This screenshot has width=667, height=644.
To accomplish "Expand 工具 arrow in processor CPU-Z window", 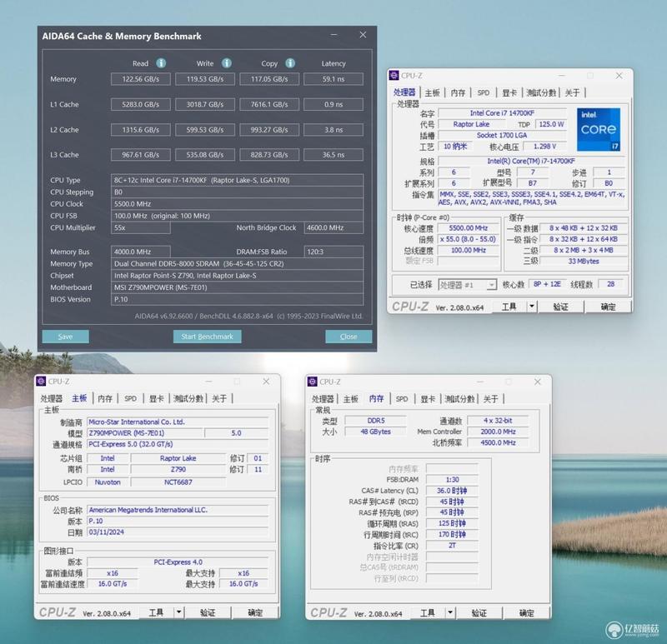I will pyautogui.click(x=532, y=307).
